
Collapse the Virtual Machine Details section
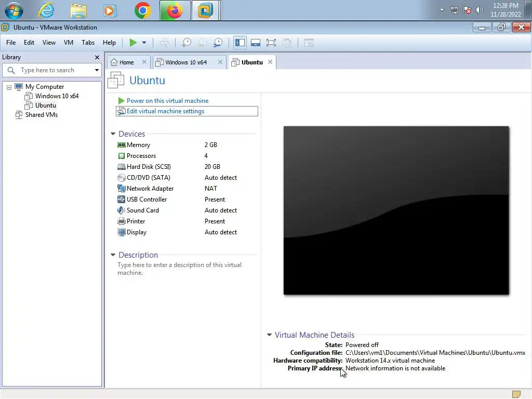click(x=270, y=335)
